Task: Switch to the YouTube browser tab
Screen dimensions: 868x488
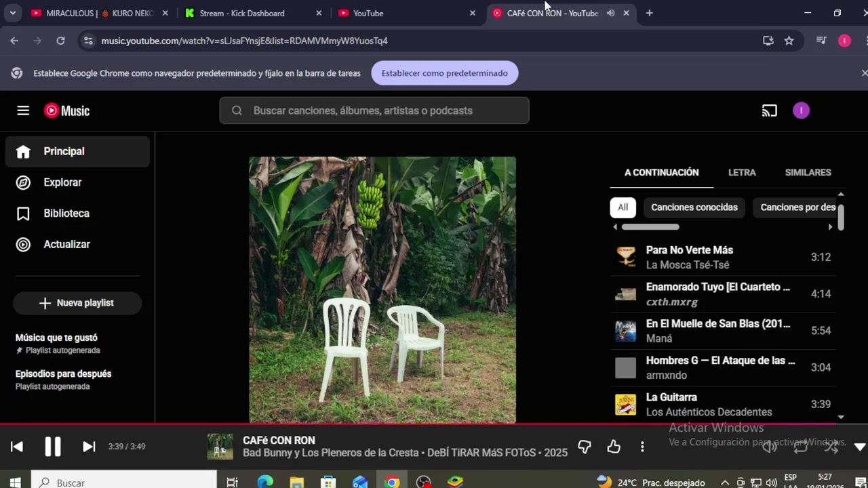Action: coord(407,13)
